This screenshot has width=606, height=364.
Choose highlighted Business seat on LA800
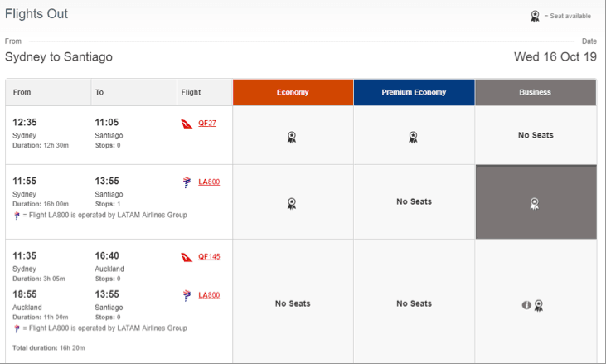(535, 203)
